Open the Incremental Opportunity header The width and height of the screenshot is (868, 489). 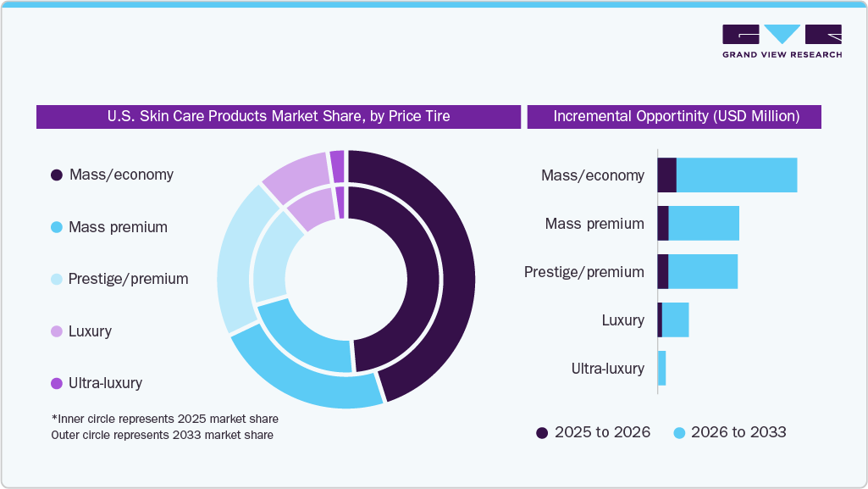pyautogui.click(x=674, y=116)
